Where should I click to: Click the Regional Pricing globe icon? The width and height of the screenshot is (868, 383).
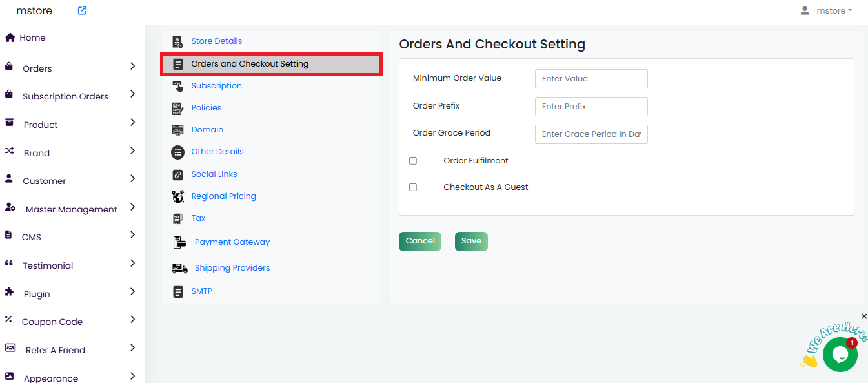178,196
